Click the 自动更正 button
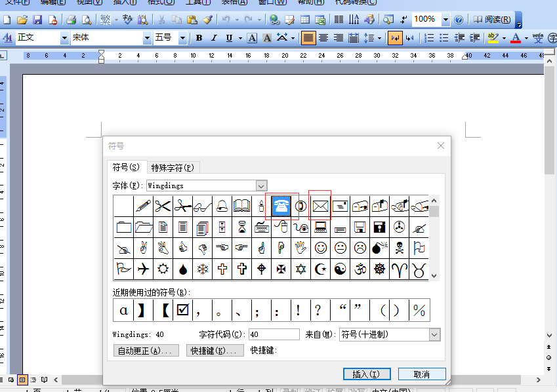The width and height of the screenshot is (557, 392). pyautogui.click(x=148, y=351)
